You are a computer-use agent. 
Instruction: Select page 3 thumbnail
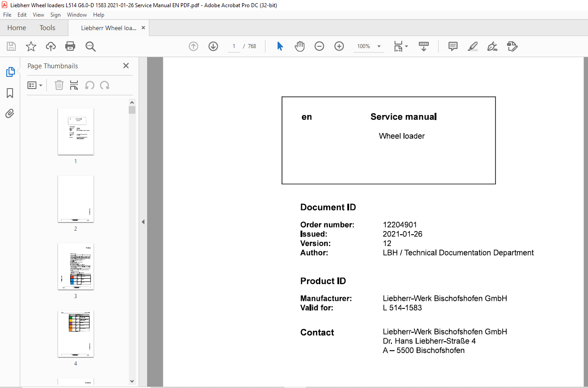[76, 266]
